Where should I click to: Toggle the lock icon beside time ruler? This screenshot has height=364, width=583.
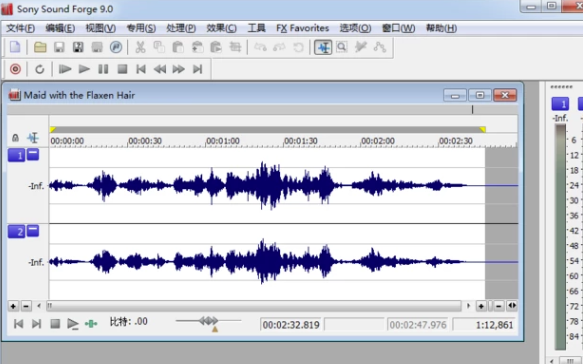[15, 138]
